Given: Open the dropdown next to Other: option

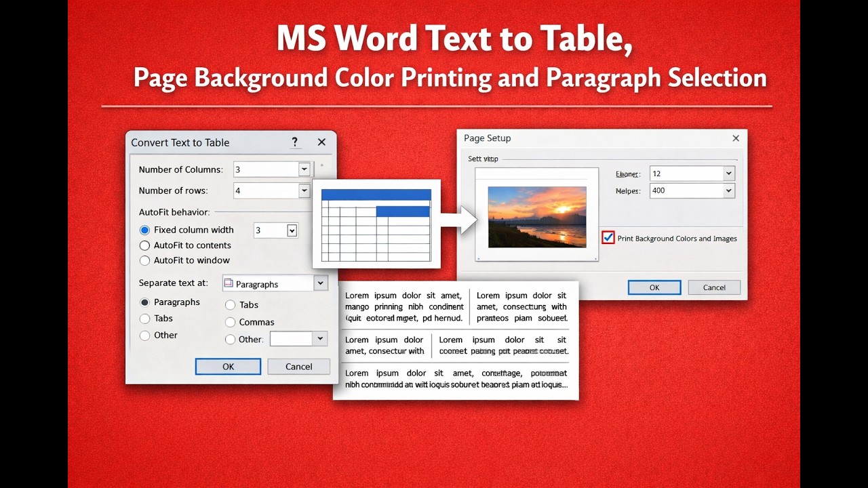Looking at the screenshot, I should point(320,338).
